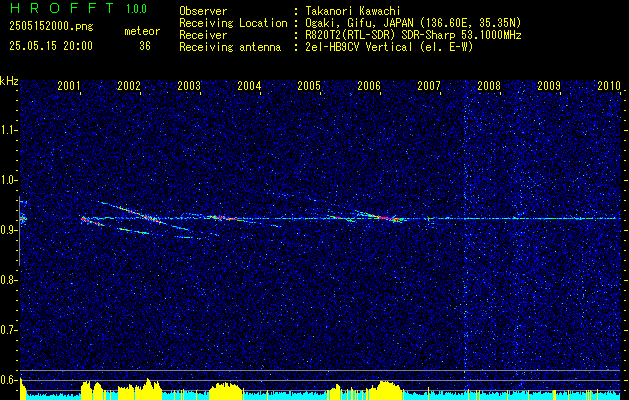Image resolution: width=629 pixels, height=400 pixels.
Task: Click the Receiving Location label
Action: 233,23
